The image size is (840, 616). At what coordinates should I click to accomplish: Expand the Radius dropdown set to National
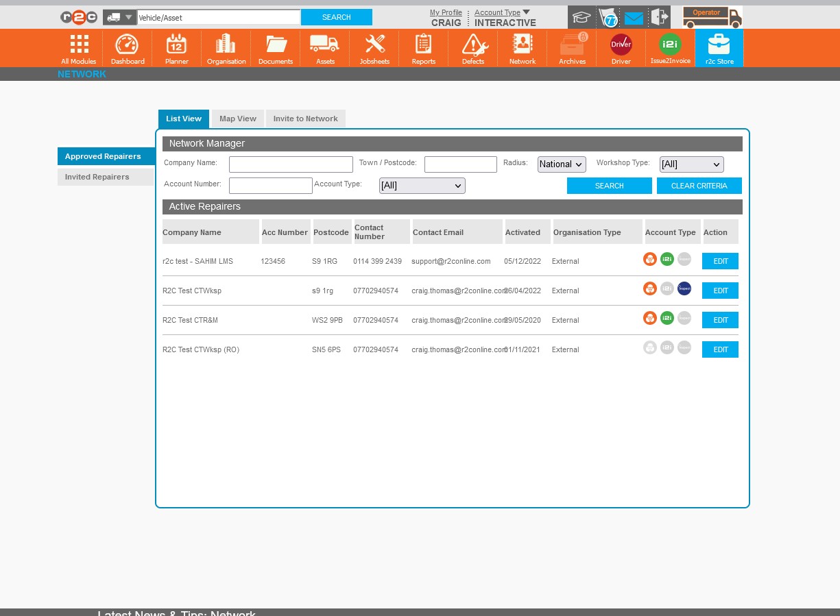coord(562,164)
